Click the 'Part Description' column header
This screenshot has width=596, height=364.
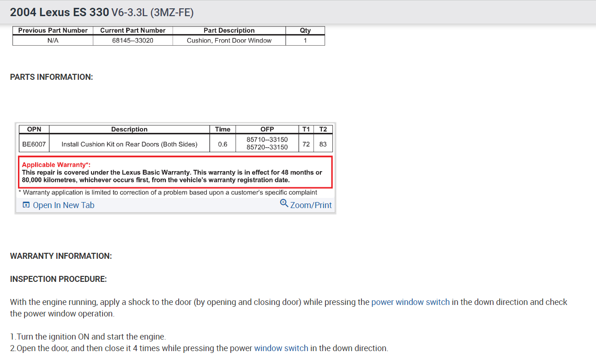(229, 30)
